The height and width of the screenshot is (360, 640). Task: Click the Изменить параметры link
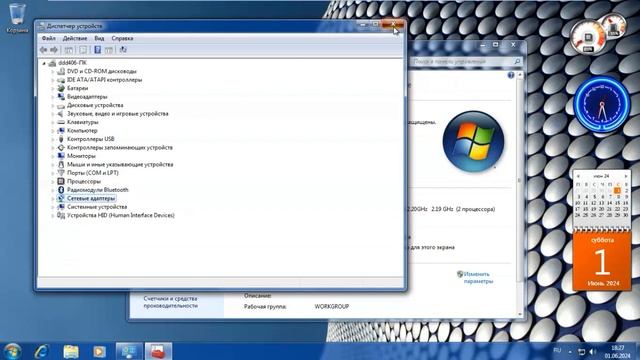(x=478, y=278)
